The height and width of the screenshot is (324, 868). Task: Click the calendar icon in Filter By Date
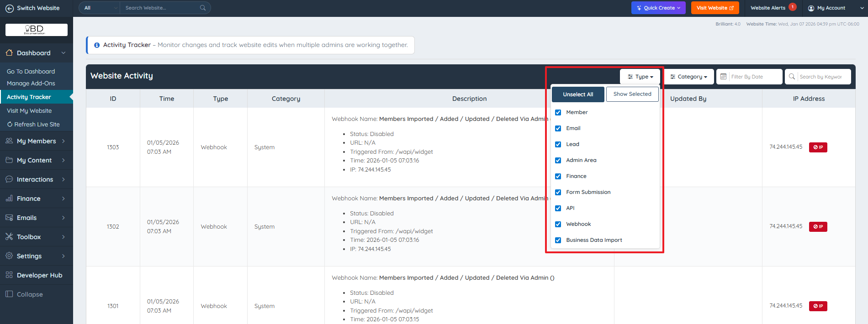724,77
